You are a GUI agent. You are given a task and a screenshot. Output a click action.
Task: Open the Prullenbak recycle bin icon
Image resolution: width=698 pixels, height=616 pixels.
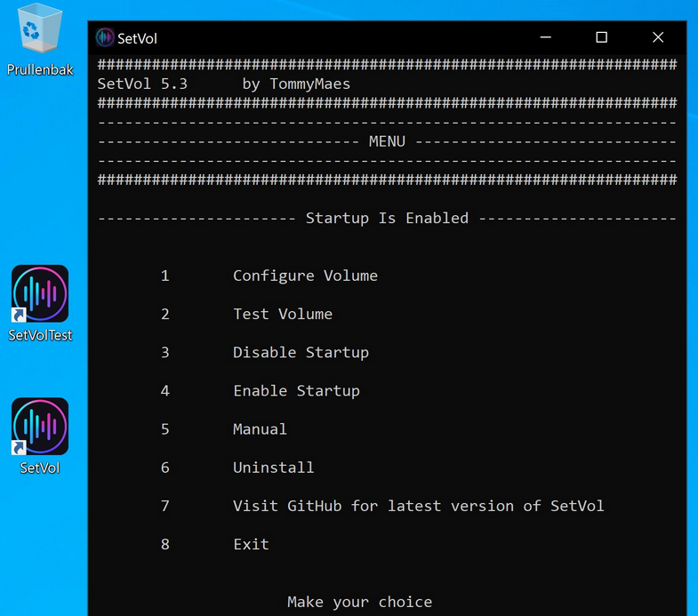point(40,28)
